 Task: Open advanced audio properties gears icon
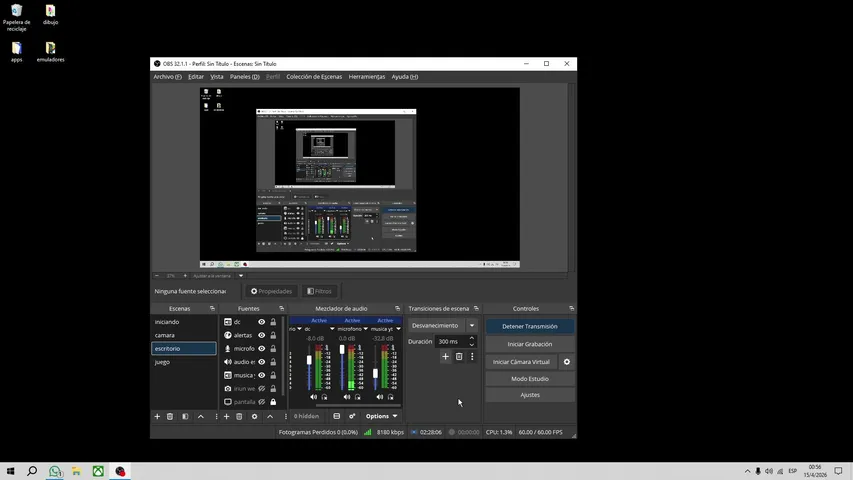point(352,416)
